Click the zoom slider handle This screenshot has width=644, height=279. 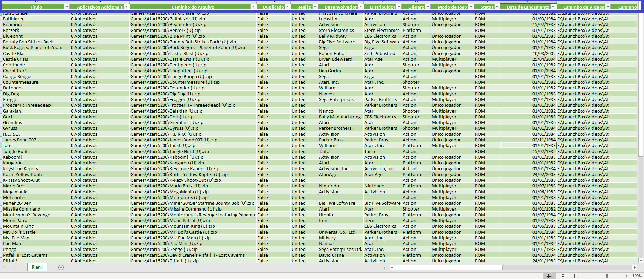click(x=607, y=276)
